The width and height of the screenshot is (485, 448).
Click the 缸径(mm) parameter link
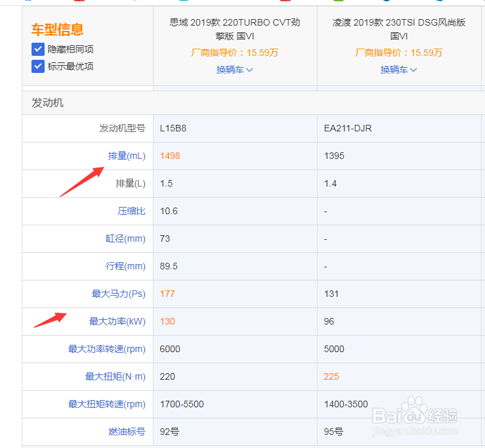[125, 238]
